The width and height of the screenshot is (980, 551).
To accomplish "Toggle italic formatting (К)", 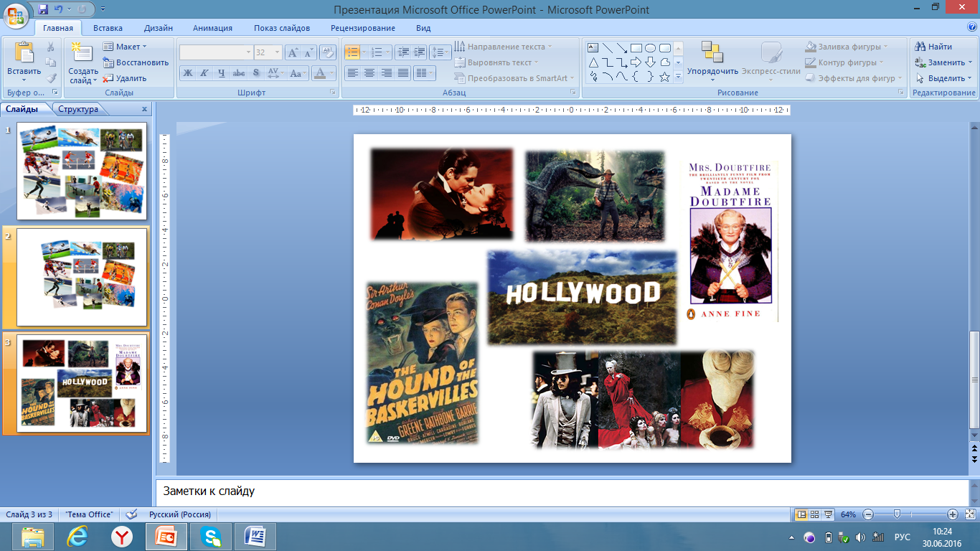I will pos(204,73).
